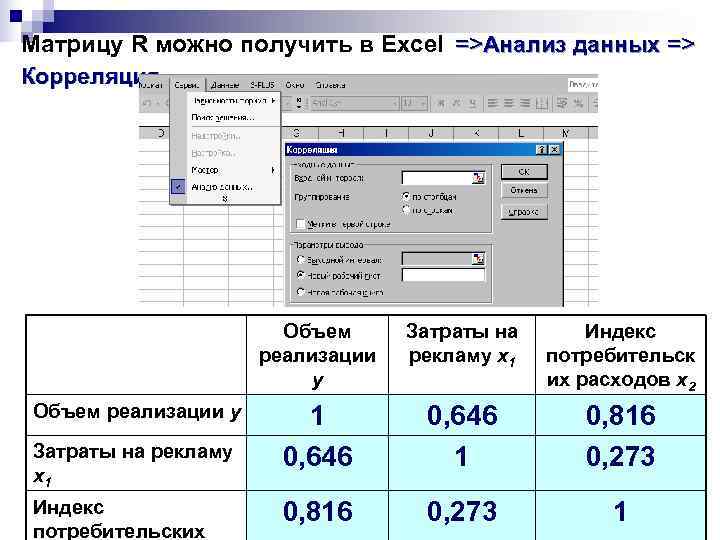Open the Формат menu
This screenshot has width=720, height=540.
click(151, 85)
